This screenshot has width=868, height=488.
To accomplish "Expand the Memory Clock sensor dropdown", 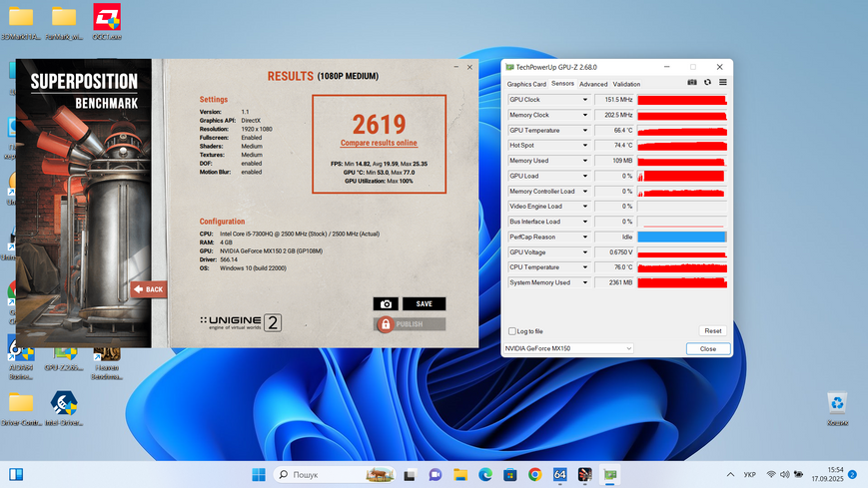I will click(x=585, y=115).
